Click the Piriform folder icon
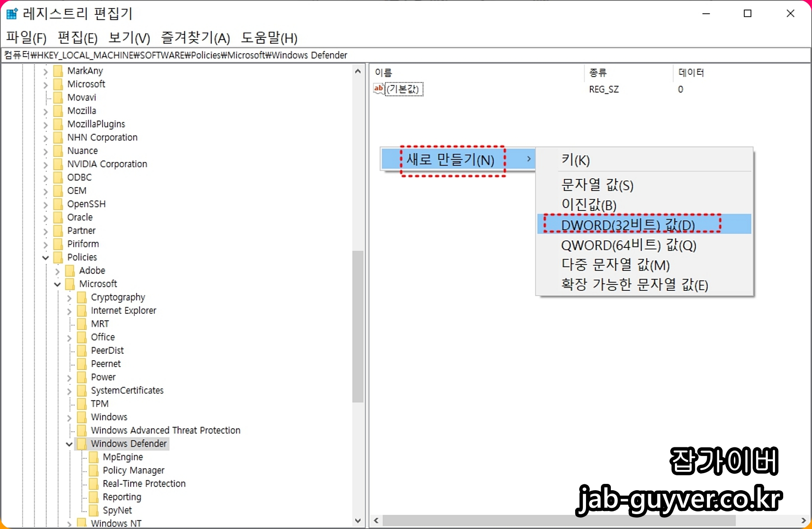The image size is (812, 529). [58, 244]
